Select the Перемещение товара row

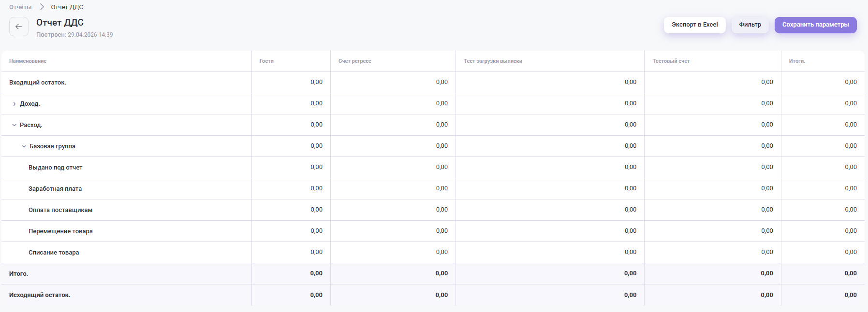(x=60, y=231)
